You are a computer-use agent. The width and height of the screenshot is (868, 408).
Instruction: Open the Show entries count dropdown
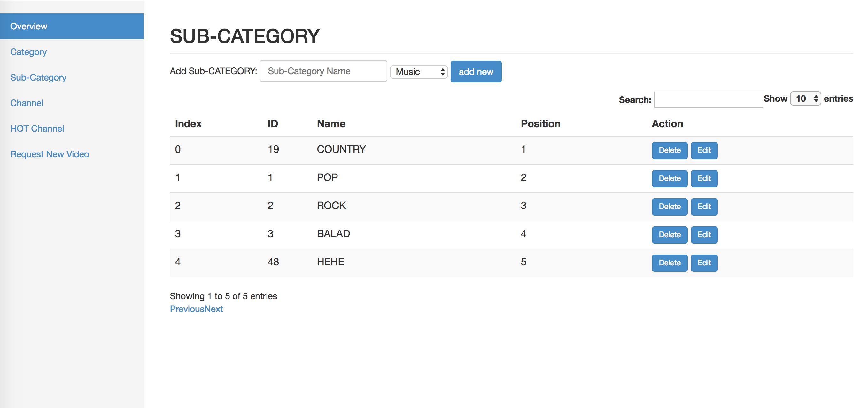click(x=805, y=99)
